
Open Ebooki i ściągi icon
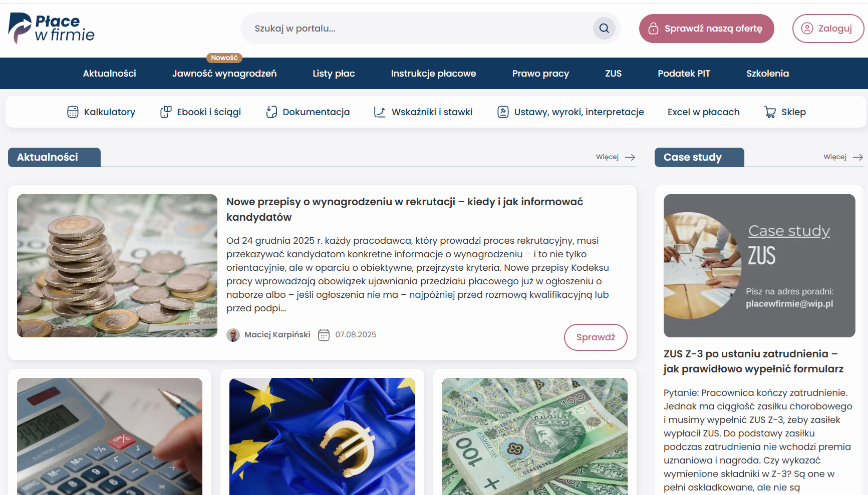[166, 112]
